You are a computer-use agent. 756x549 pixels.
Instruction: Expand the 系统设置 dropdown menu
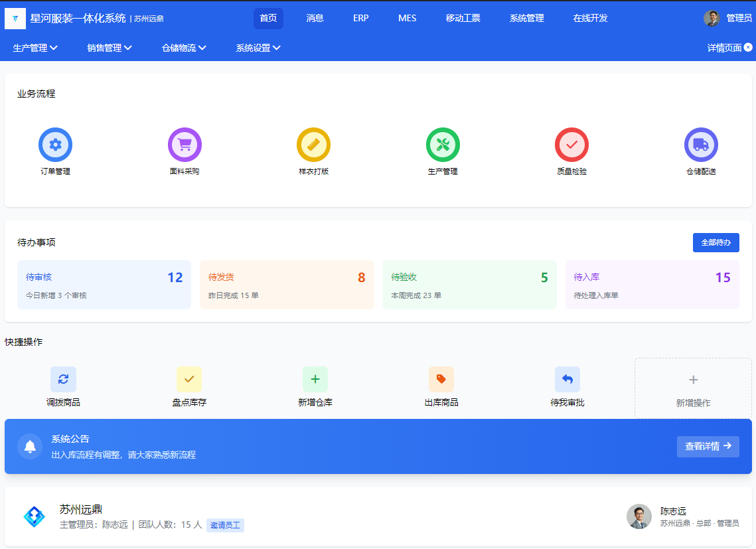click(258, 48)
